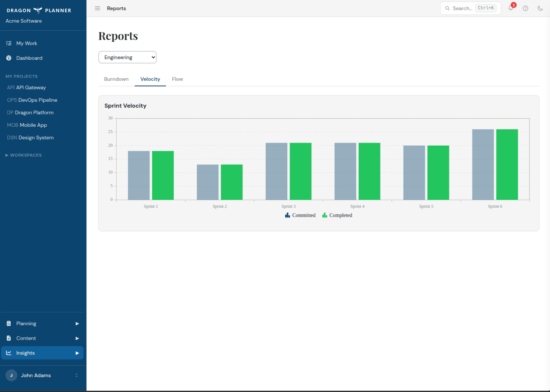The width and height of the screenshot is (550, 392).
Task: Switch to the Burndown tab
Action: tap(116, 79)
